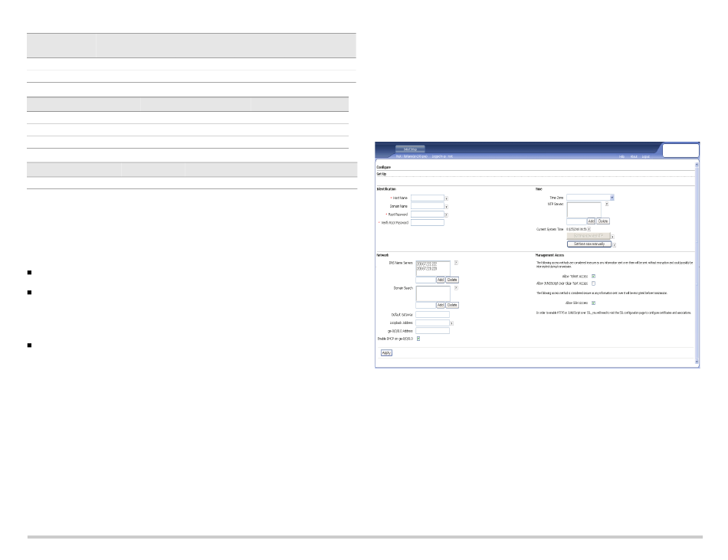Click the Help link in header
The height and width of the screenshot is (560, 728).
[x=621, y=157]
